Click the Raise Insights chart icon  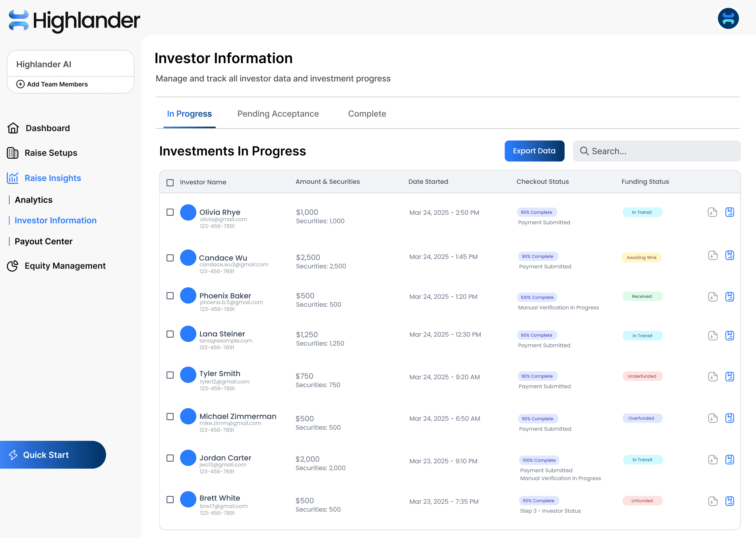pyautogui.click(x=13, y=178)
